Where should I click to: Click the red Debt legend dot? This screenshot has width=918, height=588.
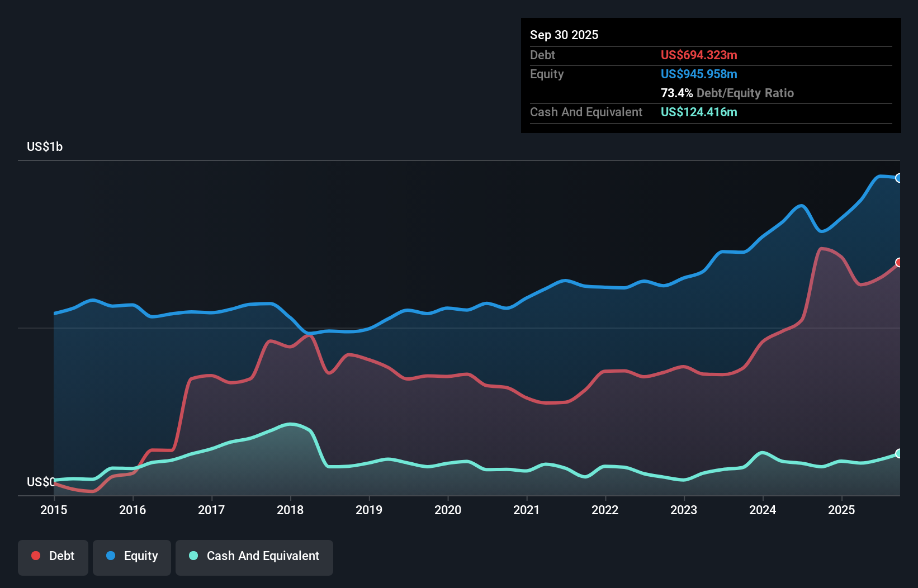pos(36,556)
